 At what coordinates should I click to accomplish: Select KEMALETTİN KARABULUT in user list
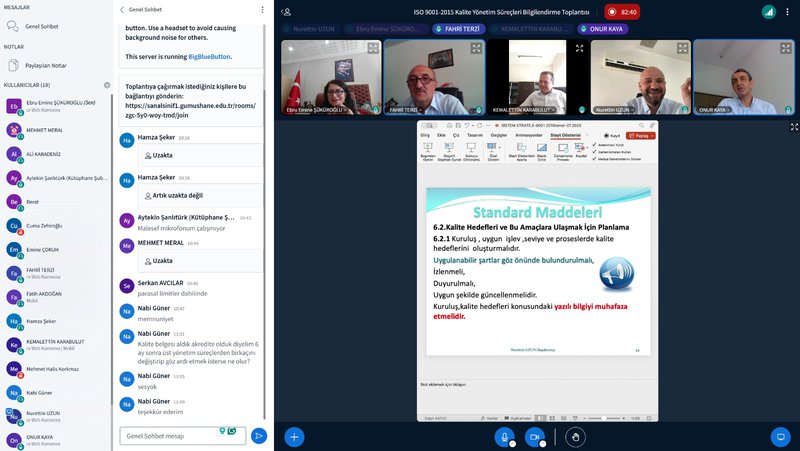pyautogui.click(x=56, y=345)
